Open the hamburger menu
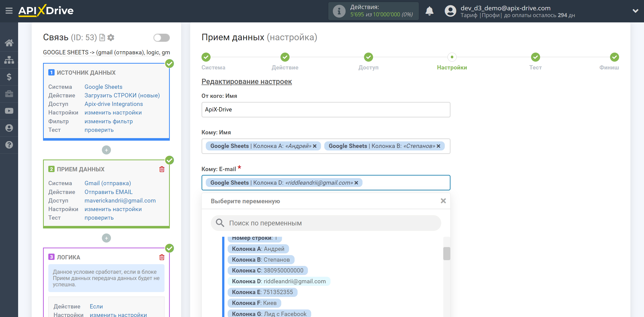The width and height of the screenshot is (644, 317). point(9,11)
